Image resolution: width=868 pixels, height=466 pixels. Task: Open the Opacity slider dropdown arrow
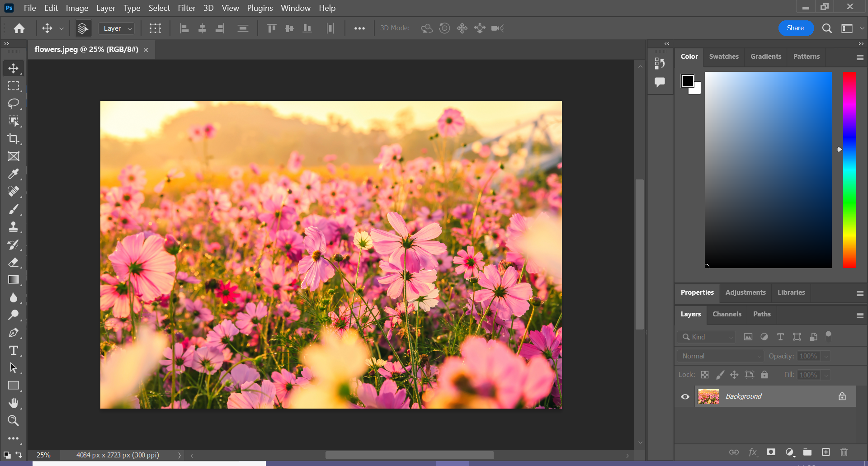(x=826, y=356)
